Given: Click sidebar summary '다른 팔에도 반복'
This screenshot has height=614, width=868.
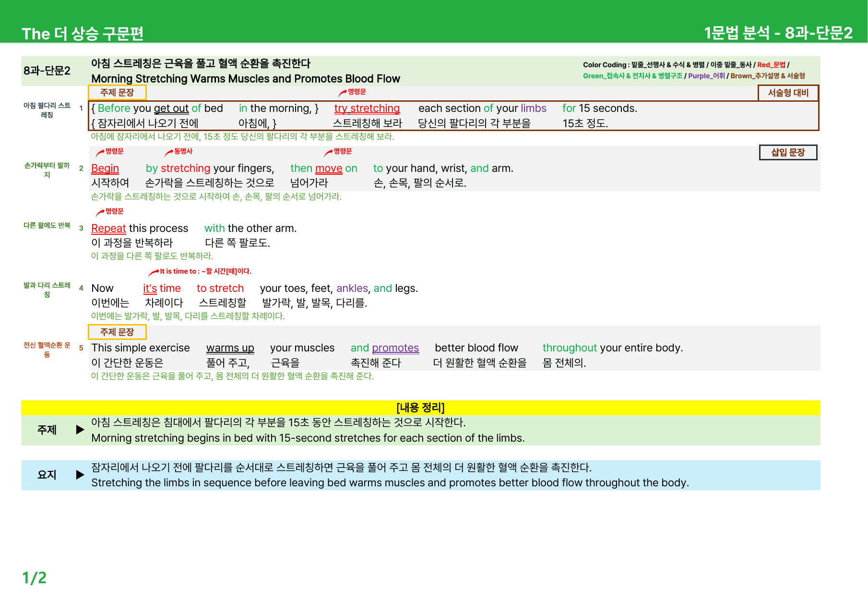Looking at the screenshot, I should click(x=47, y=226).
